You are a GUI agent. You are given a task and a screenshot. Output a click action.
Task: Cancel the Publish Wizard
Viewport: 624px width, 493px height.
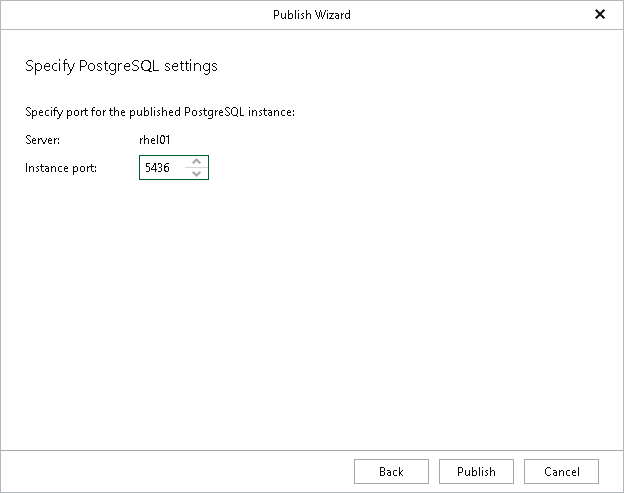pyautogui.click(x=561, y=472)
